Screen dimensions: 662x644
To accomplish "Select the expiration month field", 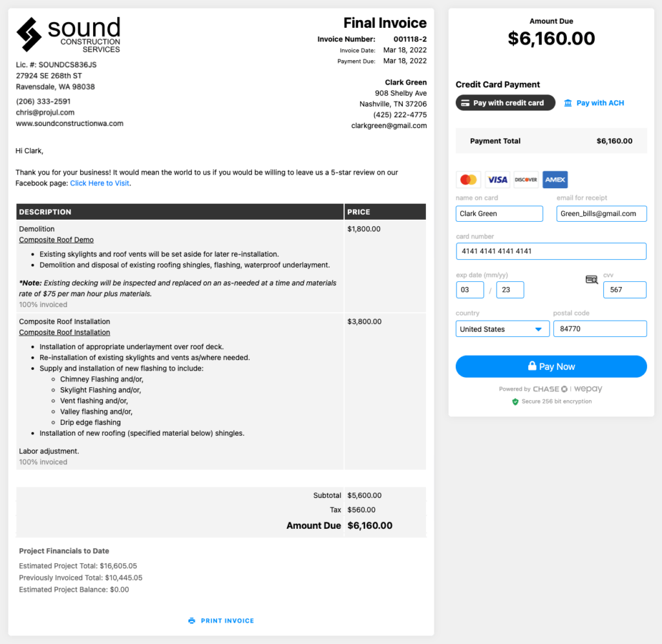I will point(470,290).
